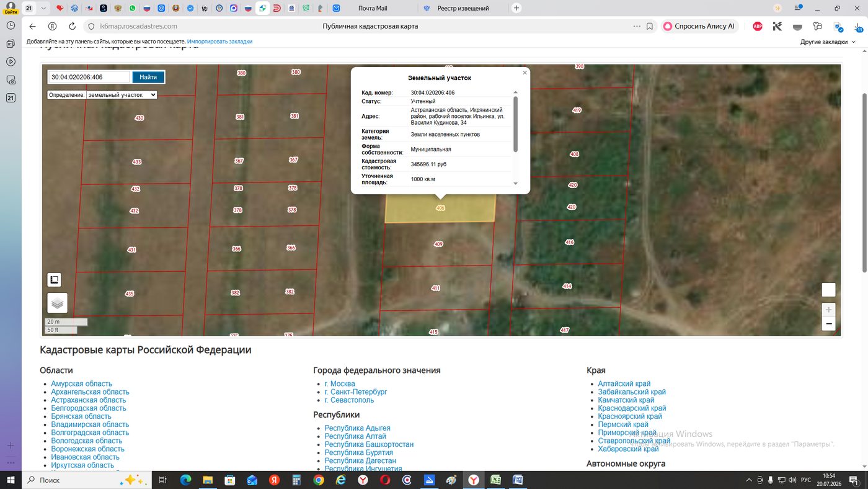
Task: Click Спросить Алису AI button
Action: (x=699, y=27)
